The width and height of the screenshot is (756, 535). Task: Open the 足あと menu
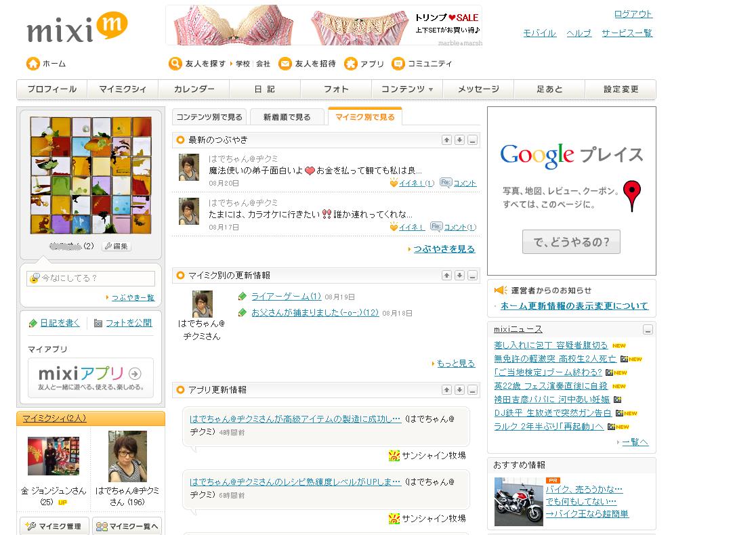[x=549, y=89]
